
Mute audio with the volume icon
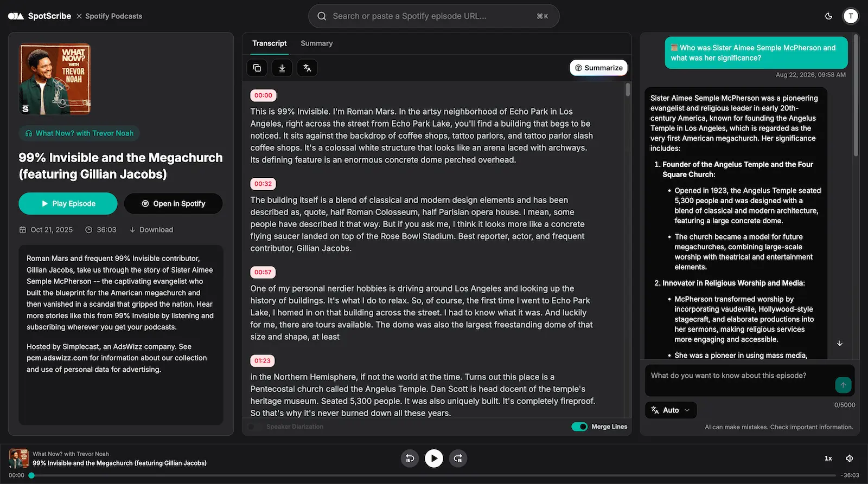click(x=850, y=459)
